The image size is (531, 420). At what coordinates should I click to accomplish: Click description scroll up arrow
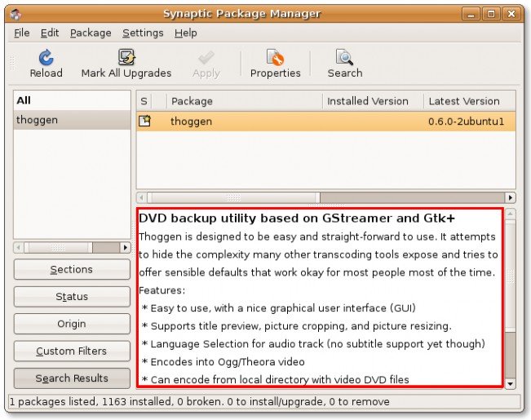[x=510, y=214]
